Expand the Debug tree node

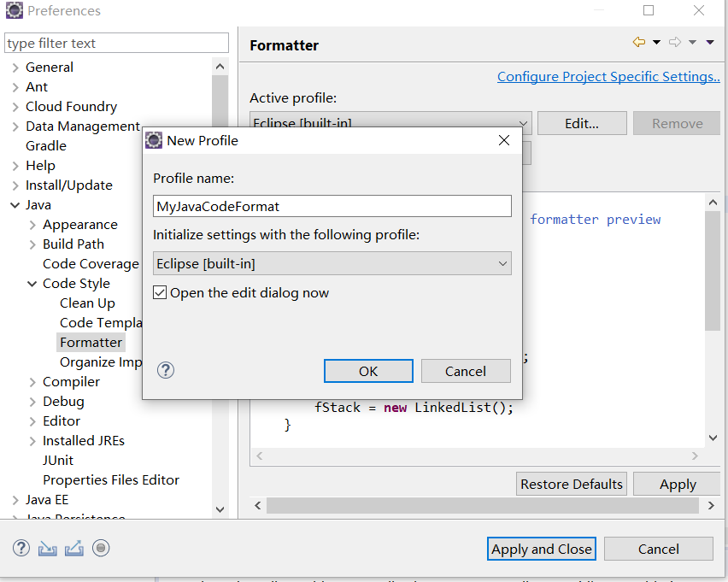32,402
